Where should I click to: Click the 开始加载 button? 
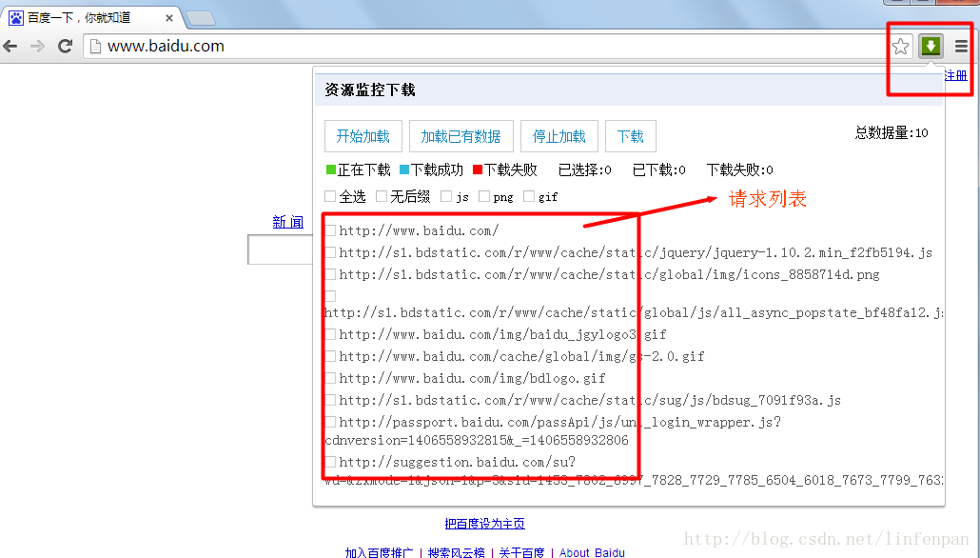tap(363, 136)
